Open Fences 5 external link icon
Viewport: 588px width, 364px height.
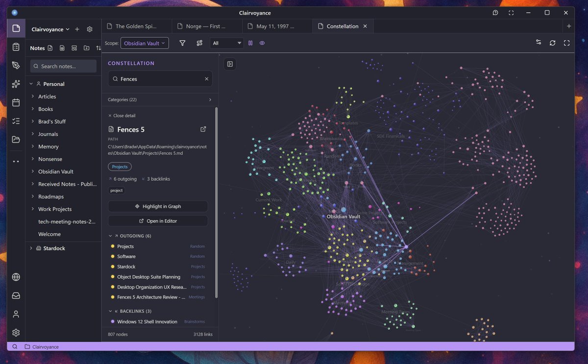click(x=203, y=129)
